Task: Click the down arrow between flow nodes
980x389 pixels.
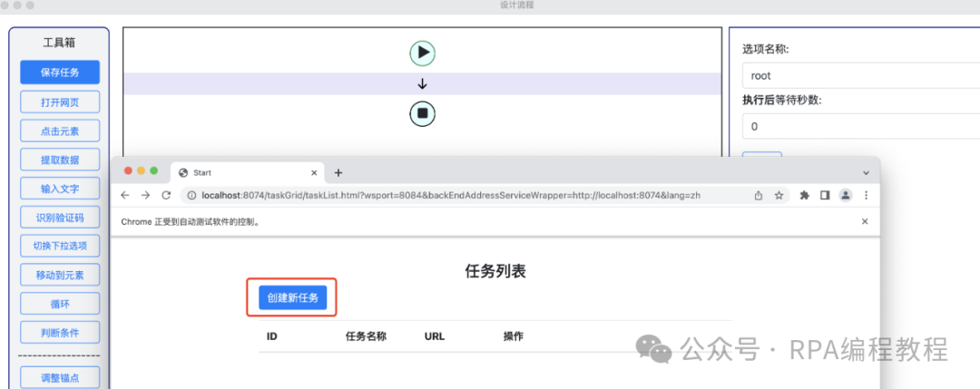Action: tap(423, 83)
